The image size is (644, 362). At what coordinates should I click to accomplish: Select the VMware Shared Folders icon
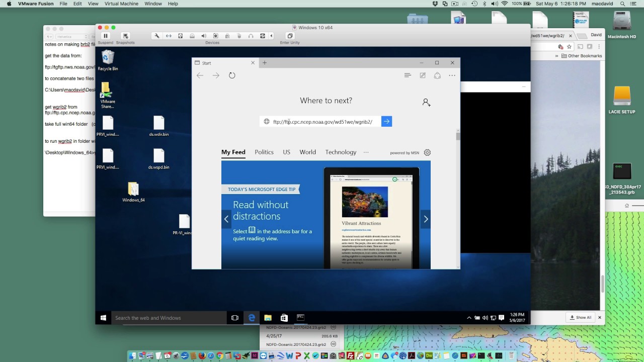click(108, 96)
